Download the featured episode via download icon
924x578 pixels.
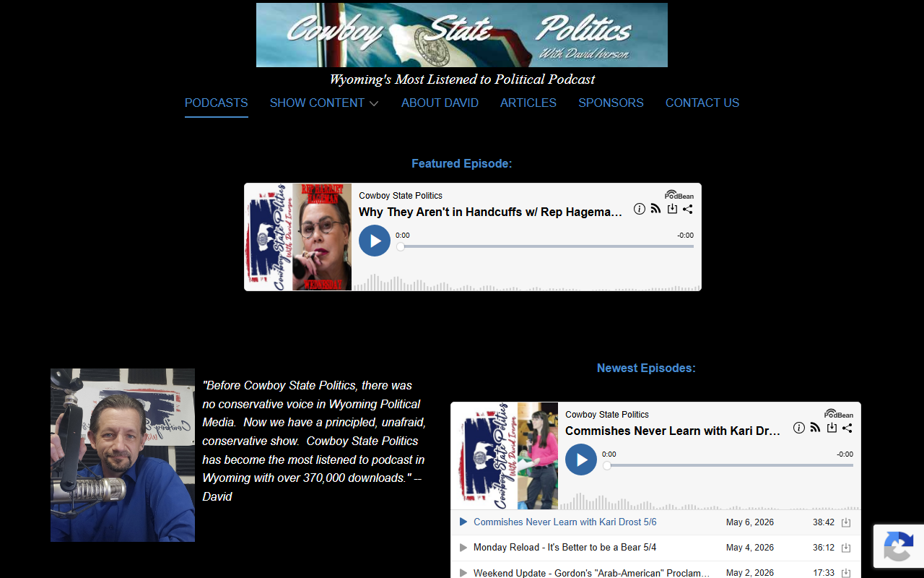pos(672,209)
